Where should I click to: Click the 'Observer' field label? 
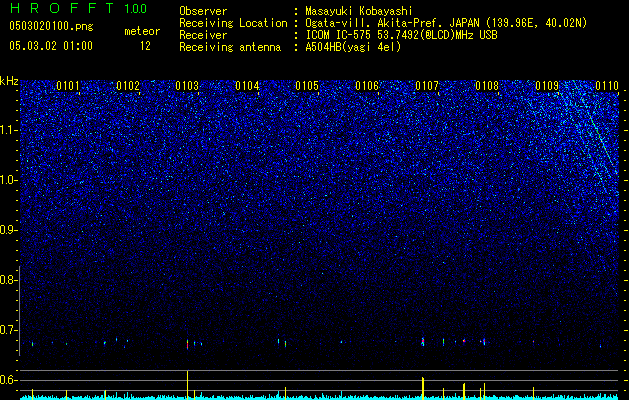point(203,11)
